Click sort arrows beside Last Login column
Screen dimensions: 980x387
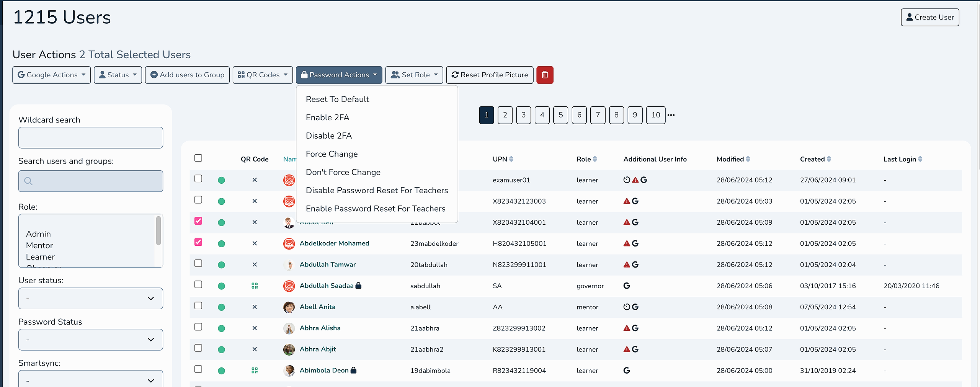pyautogui.click(x=920, y=159)
